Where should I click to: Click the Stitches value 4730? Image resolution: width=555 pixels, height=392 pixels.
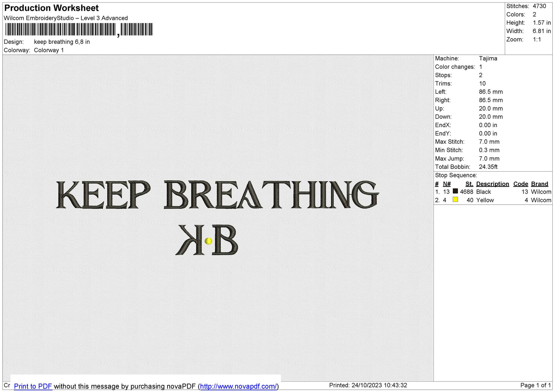point(539,6)
